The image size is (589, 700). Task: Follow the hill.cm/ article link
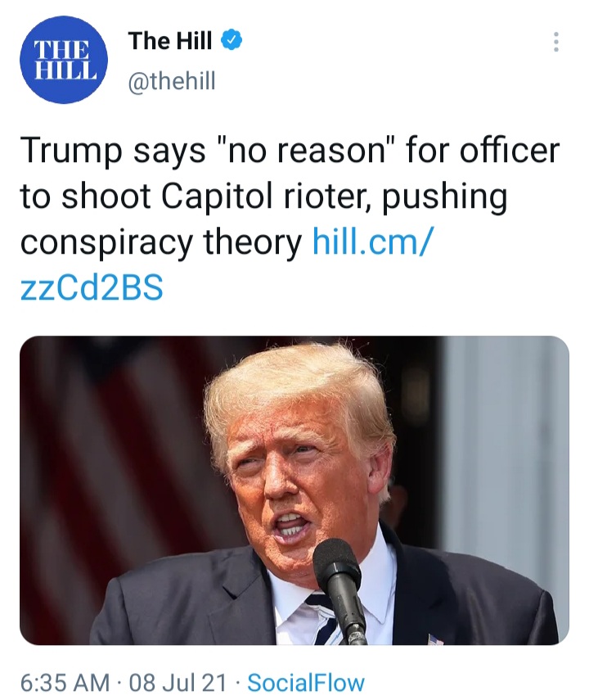click(x=372, y=242)
